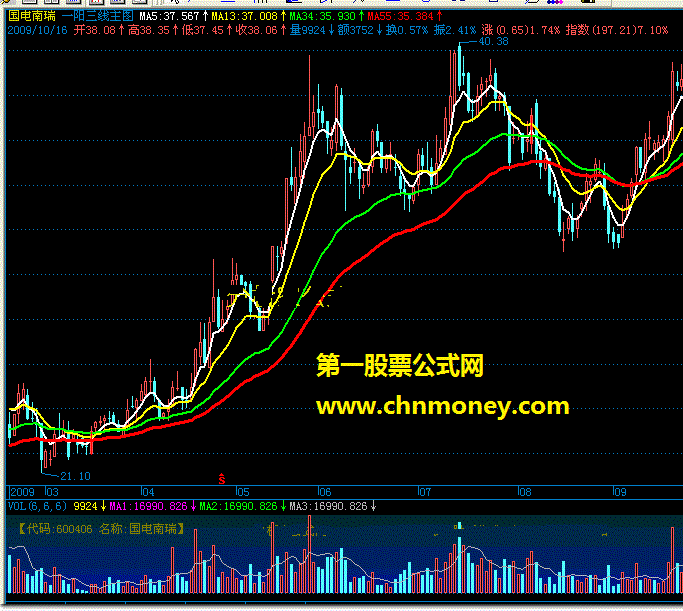
Task: Click the white MA3:16990.826 label
Action: coord(328,506)
